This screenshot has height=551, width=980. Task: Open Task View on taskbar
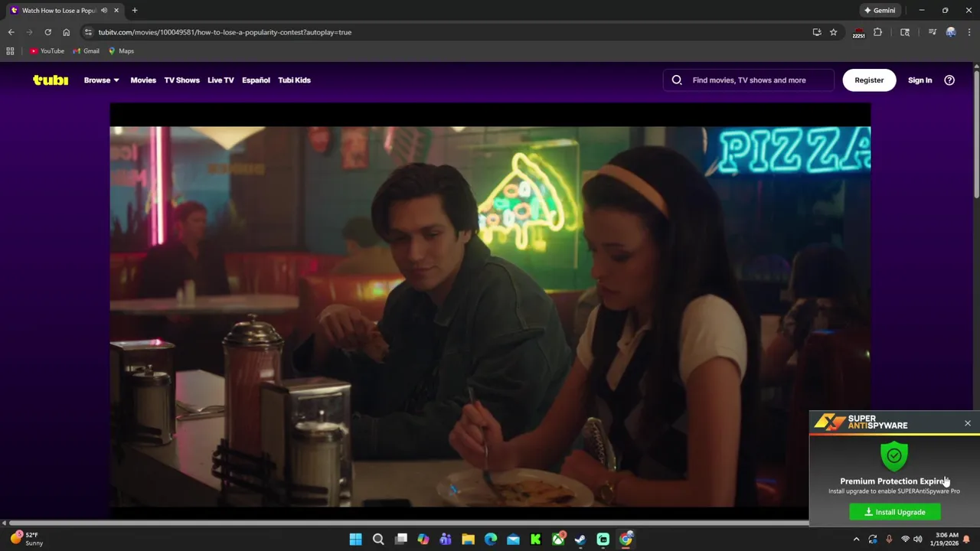[x=400, y=540]
